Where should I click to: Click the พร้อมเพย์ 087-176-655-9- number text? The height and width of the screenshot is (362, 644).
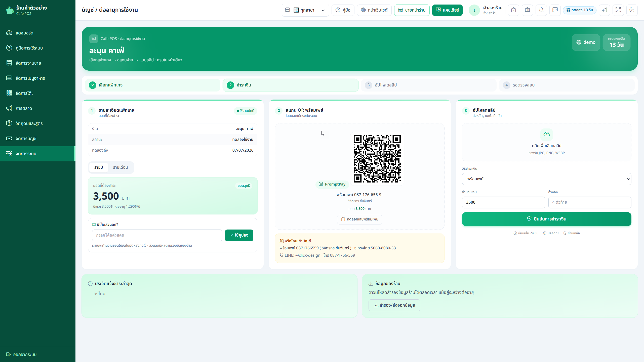point(360,195)
